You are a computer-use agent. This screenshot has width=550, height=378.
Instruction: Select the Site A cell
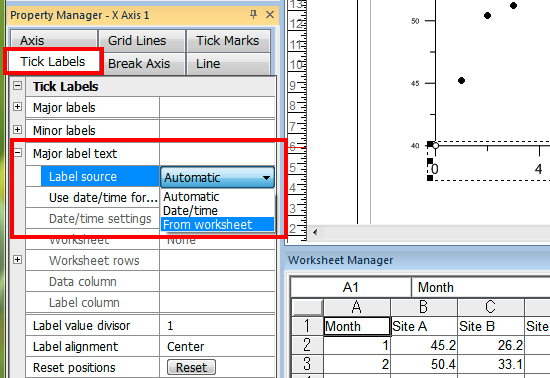[424, 326]
